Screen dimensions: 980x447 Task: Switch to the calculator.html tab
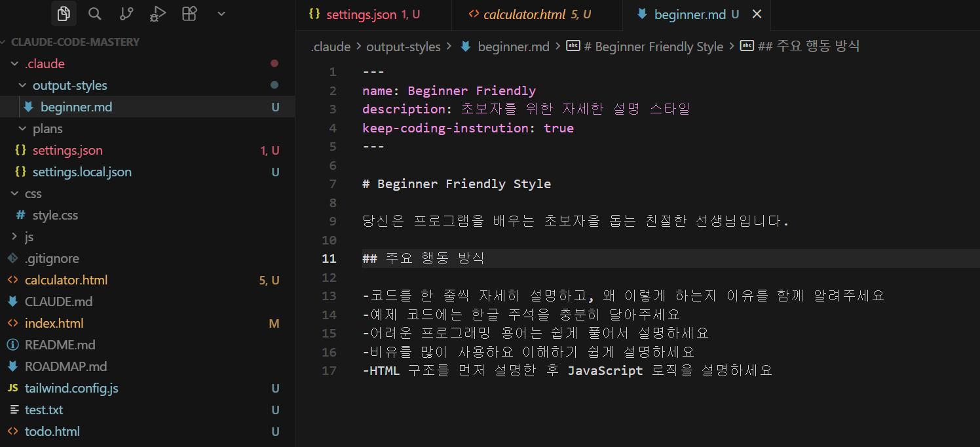coord(537,14)
